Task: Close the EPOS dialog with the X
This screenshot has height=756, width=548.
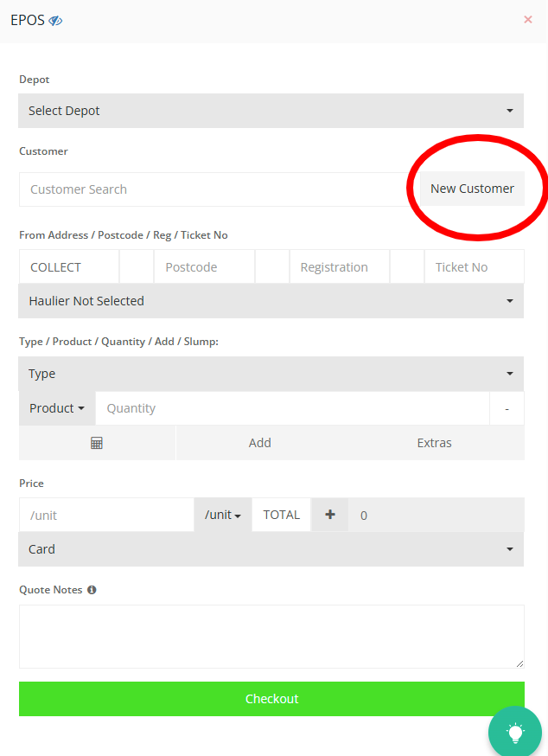Action: tap(528, 19)
